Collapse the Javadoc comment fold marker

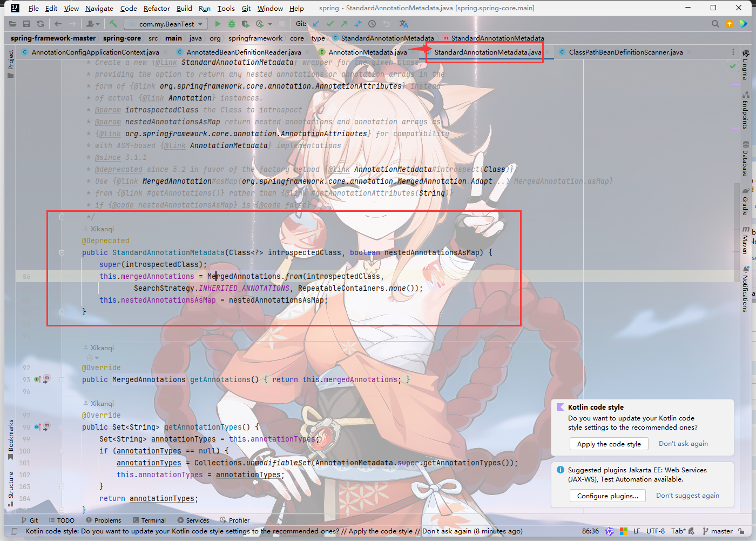(62, 217)
